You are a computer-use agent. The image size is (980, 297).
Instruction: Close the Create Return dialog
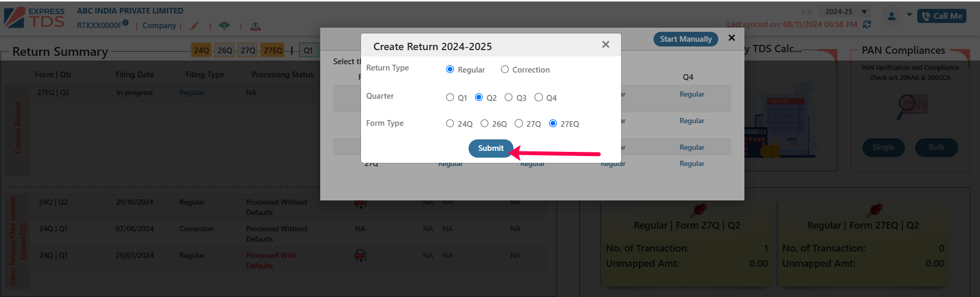(x=605, y=45)
